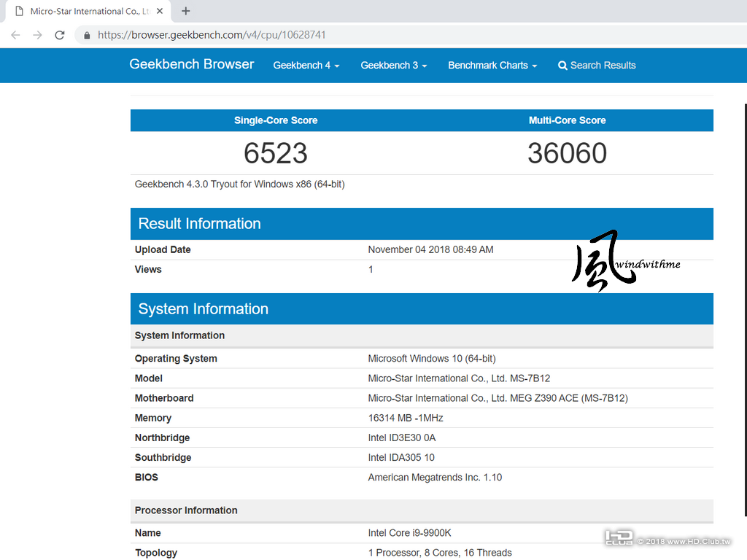The width and height of the screenshot is (747, 560).
Task: Click the Upload Date label
Action: (x=163, y=249)
